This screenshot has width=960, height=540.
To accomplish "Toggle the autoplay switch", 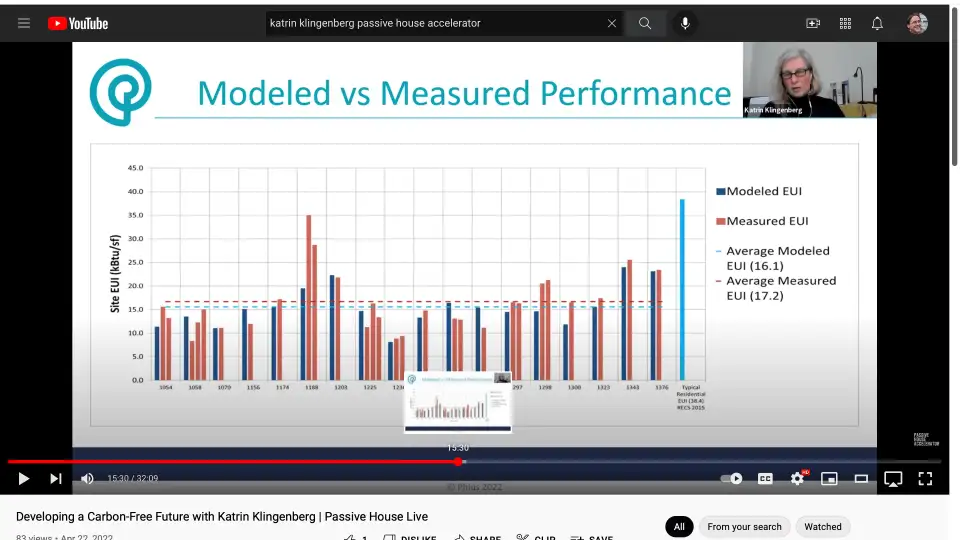I will [x=732, y=479].
